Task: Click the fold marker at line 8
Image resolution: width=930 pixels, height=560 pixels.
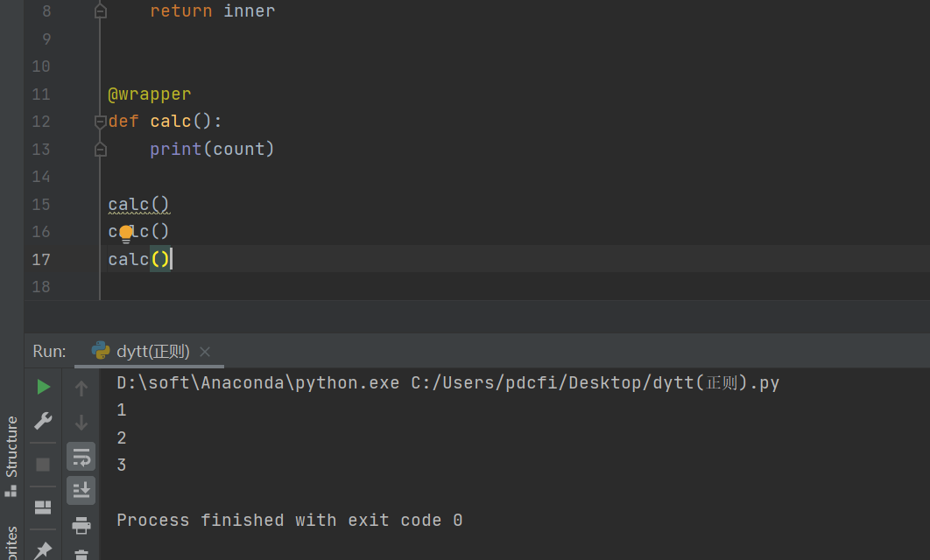Action: [x=100, y=11]
